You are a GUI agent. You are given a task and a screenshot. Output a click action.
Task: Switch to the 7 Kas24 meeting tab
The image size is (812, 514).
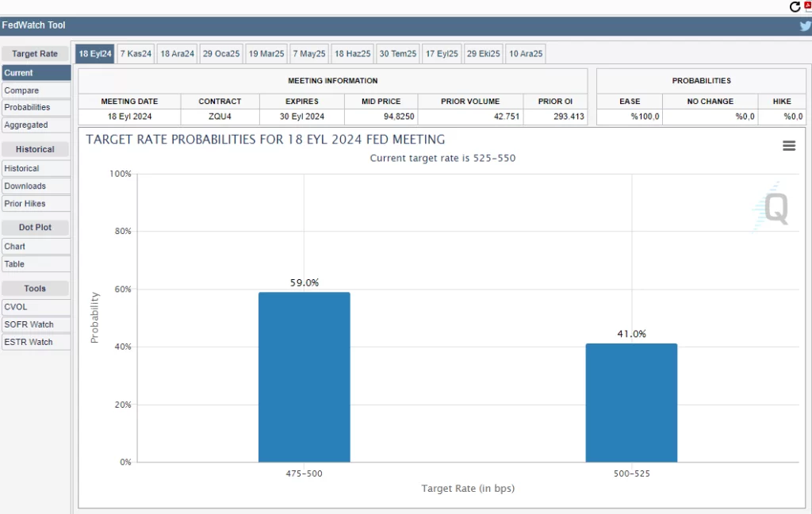click(136, 54)
